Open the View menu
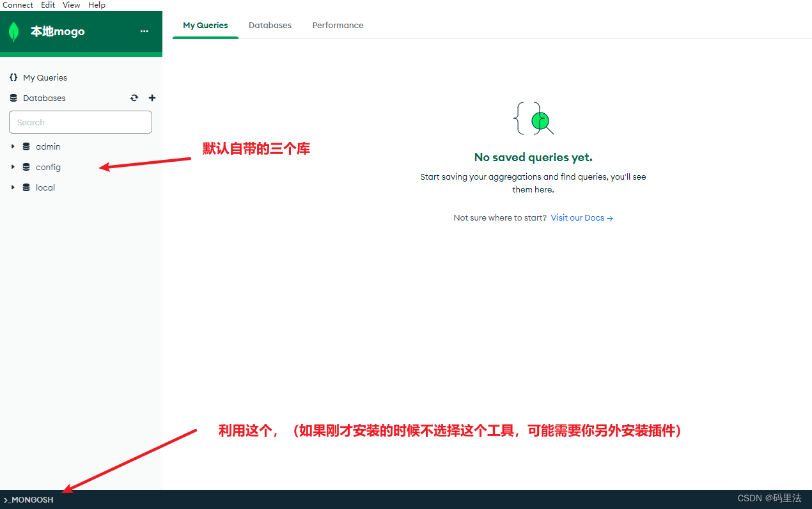This screenshot has width=812, height=509. click(x=72, y=5)
